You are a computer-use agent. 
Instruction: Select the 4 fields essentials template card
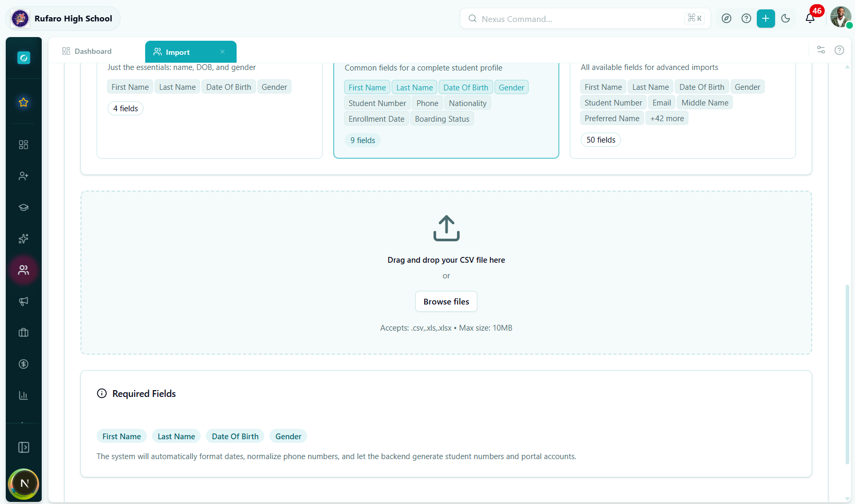(209, 111)
